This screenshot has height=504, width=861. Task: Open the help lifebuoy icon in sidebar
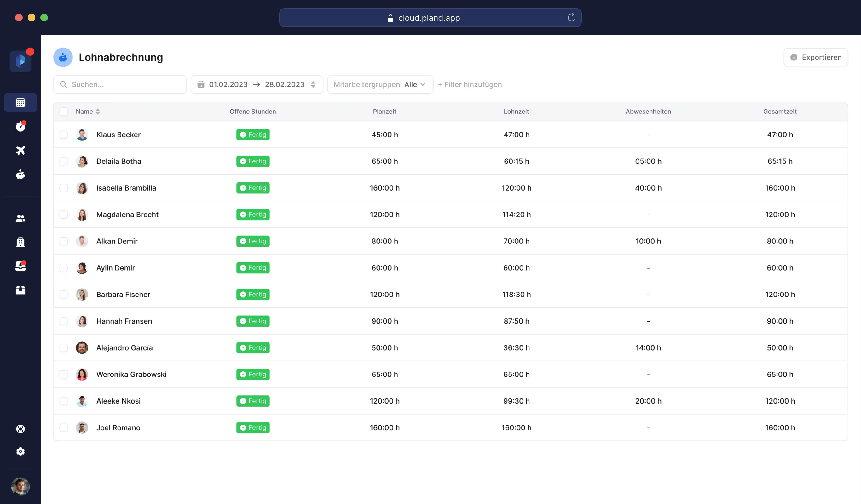coord(20,429)
